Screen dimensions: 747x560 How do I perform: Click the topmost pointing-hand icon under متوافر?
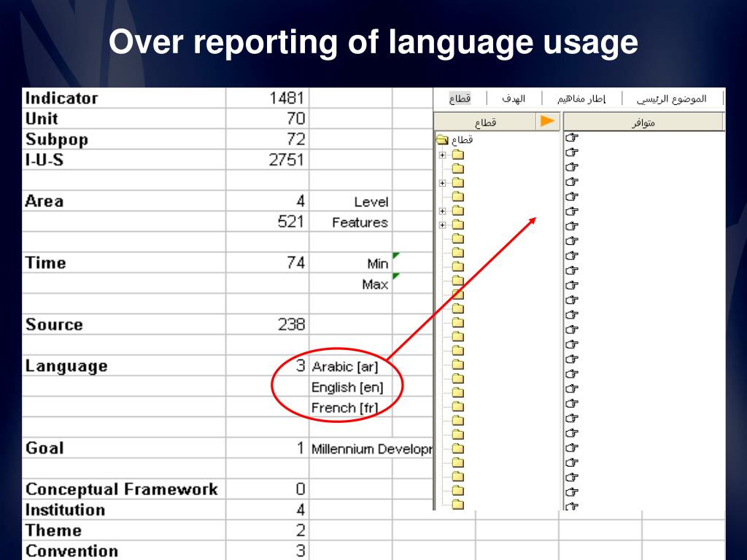tap(572, 137)
